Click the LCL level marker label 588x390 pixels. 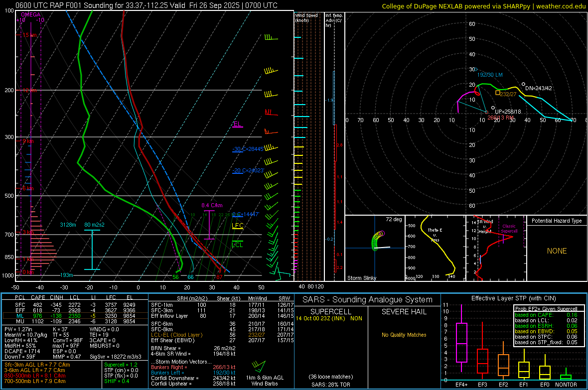[237, 245]
